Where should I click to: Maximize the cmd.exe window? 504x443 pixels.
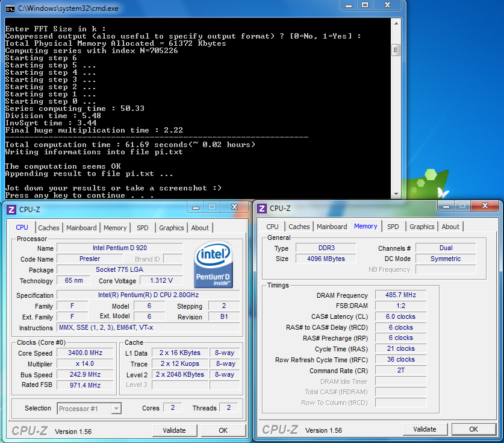coord(364,5)
